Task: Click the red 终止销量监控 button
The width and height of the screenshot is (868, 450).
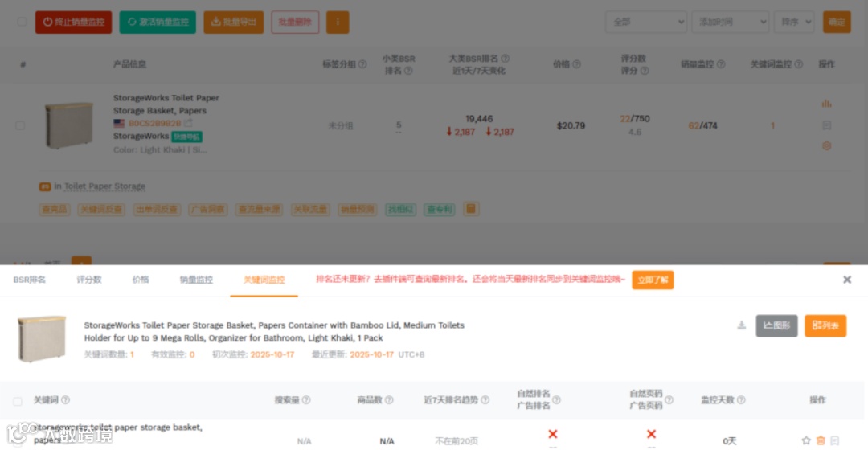Action: coord(74,22)
